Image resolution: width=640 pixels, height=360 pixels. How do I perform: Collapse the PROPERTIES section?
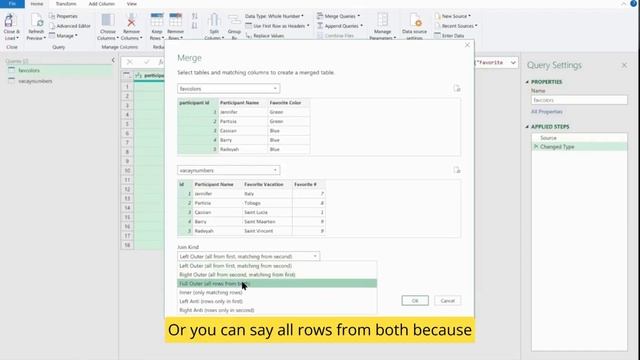pos(527,82)
